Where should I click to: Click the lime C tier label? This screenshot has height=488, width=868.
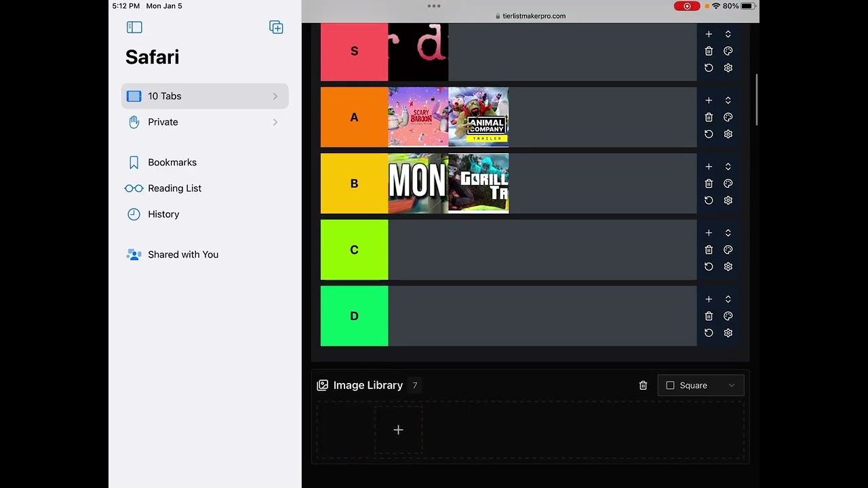click(x=354, y=250)
